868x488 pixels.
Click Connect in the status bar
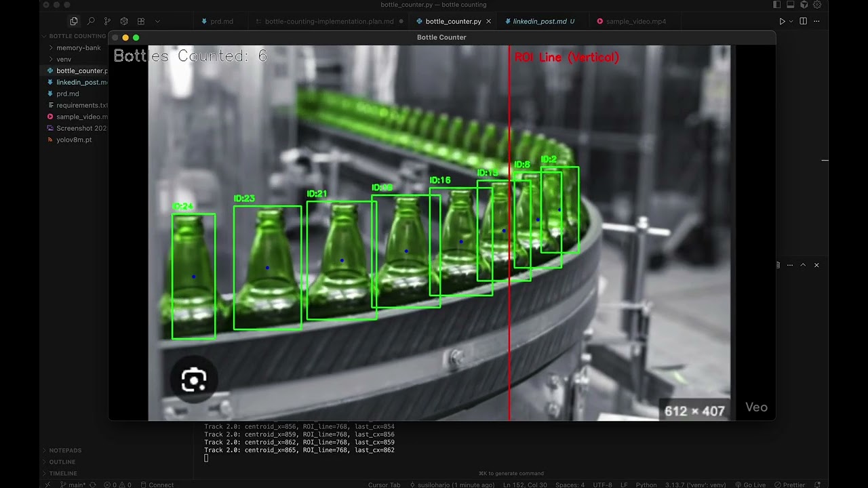(157, 485)
